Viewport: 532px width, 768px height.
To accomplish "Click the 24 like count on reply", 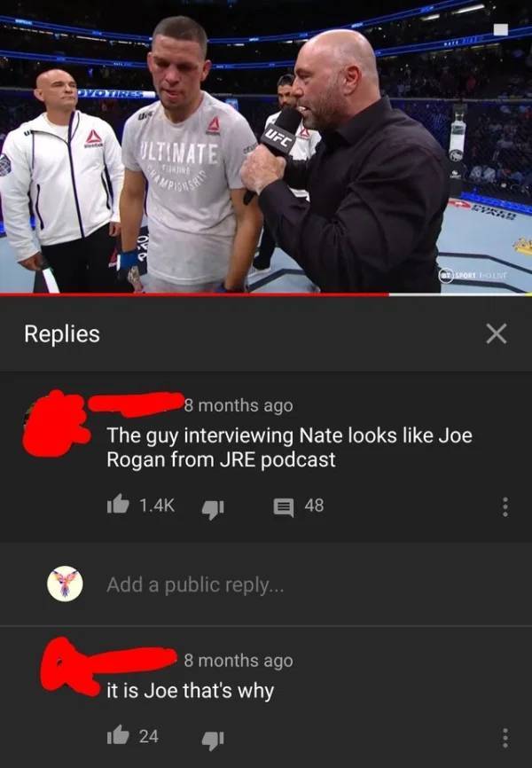I will (x=148, y=736).
